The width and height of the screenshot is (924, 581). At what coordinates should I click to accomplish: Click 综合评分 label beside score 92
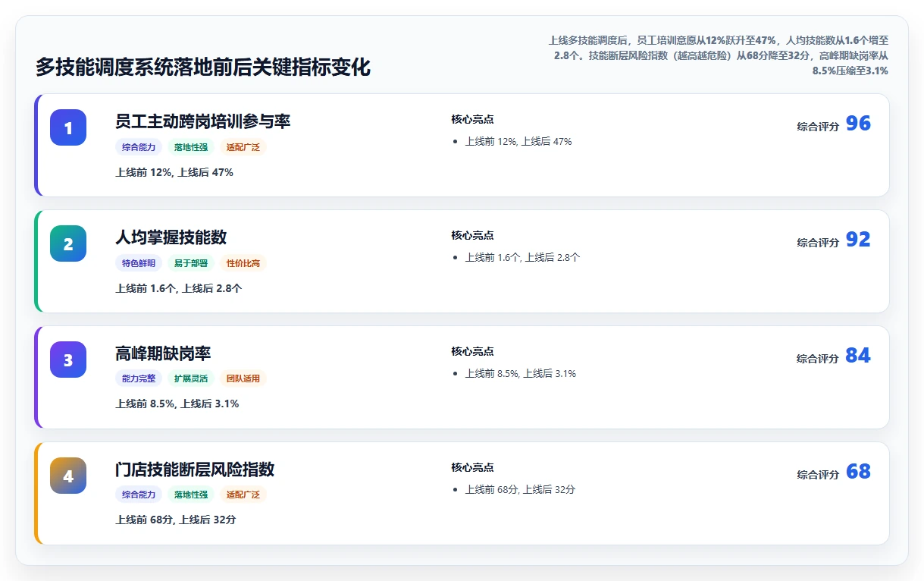click(x=818, y=243)
